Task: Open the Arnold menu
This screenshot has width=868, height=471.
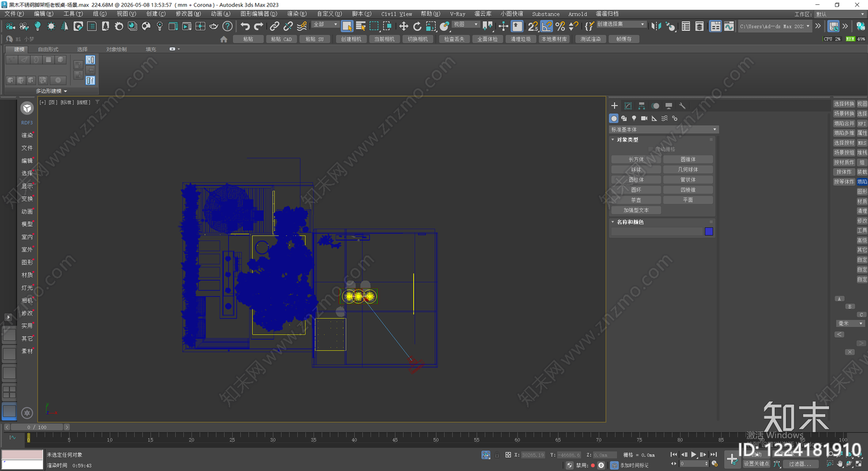Action: tap(577, 14)
